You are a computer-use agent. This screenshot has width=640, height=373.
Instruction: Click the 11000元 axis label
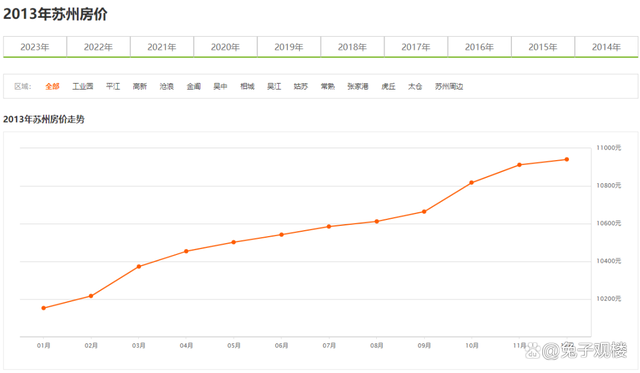tap(609, 148)
